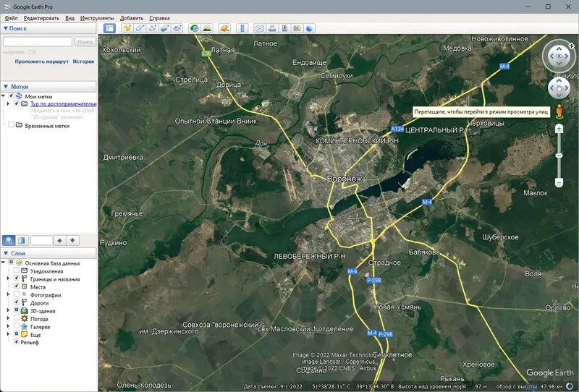Uncheck the Места layer

(17, 286)
